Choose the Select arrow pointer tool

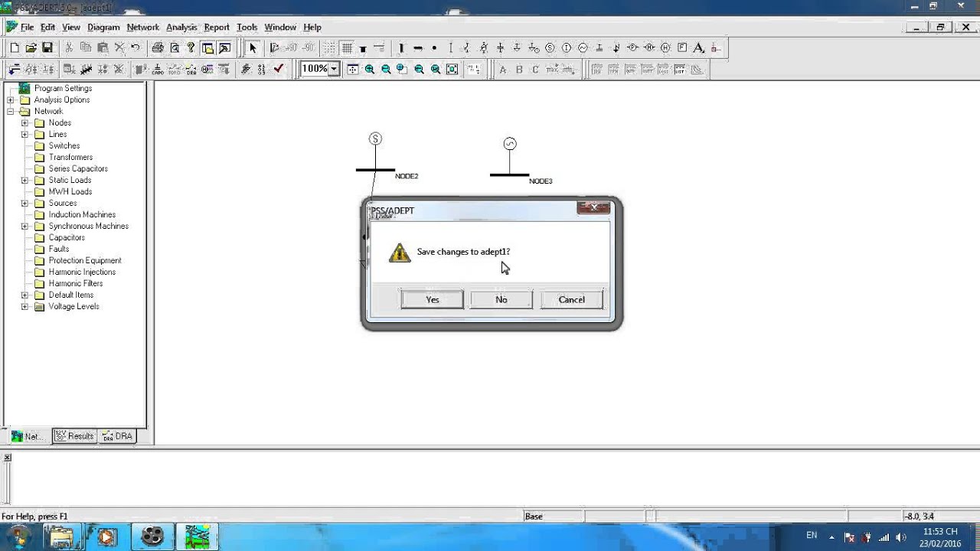(253, 47)
